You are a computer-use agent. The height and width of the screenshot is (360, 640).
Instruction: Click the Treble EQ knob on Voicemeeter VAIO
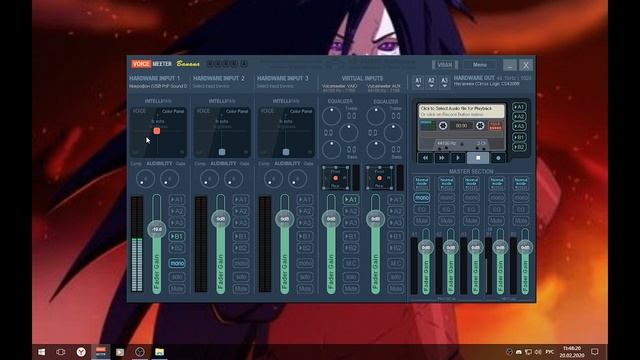(x=331, y=116)
